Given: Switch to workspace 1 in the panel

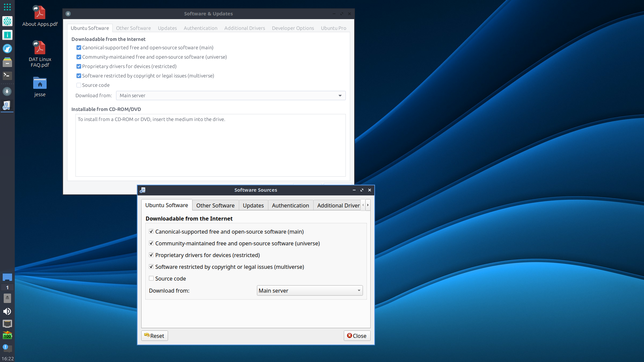Looking at the screenshot, I should 7,288.
